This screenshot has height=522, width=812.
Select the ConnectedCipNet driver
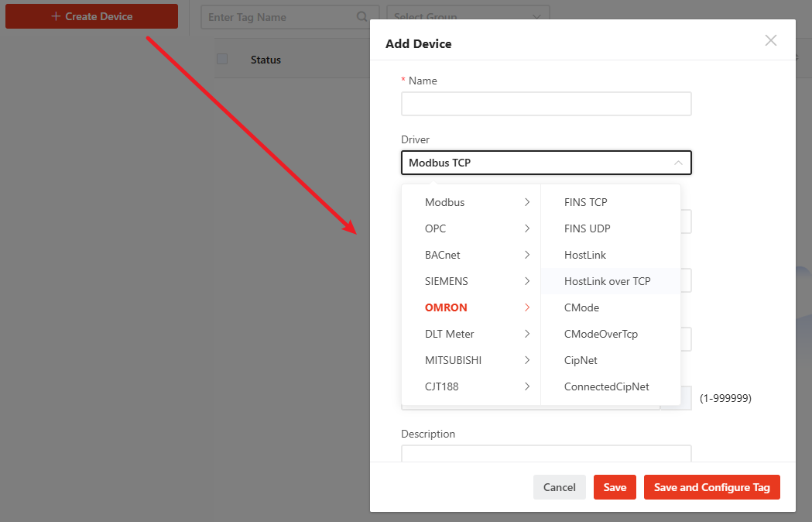[607, 386]
